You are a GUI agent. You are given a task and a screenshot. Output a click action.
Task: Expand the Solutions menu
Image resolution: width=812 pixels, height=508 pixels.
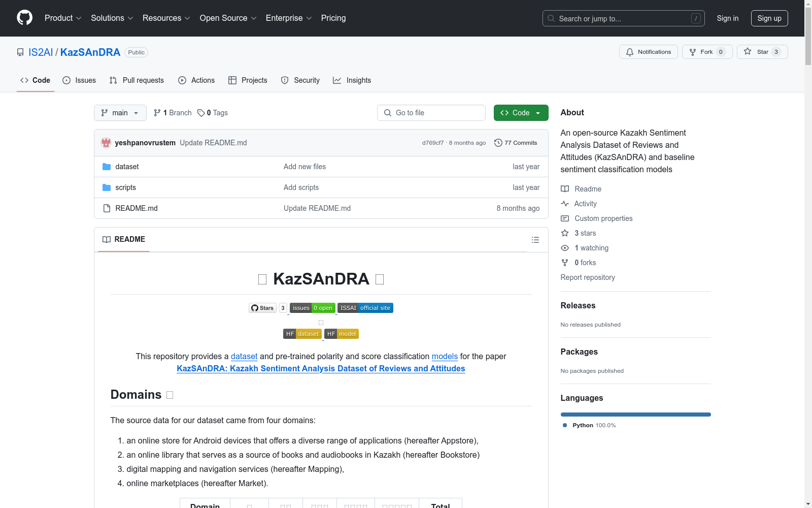[112, 18]
